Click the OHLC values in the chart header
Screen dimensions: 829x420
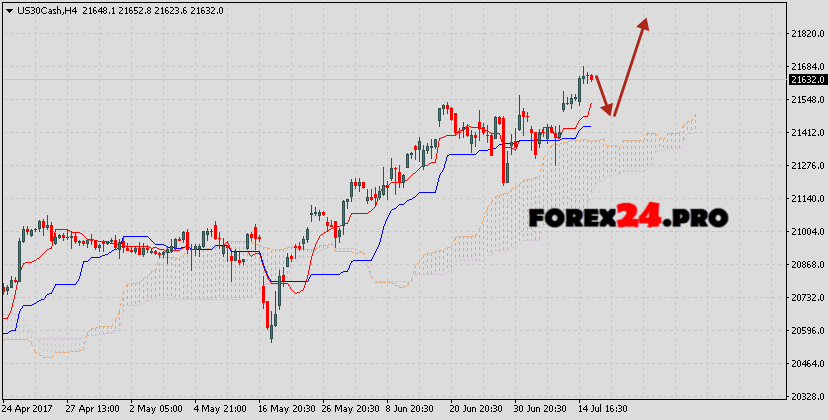pos(155,10)
